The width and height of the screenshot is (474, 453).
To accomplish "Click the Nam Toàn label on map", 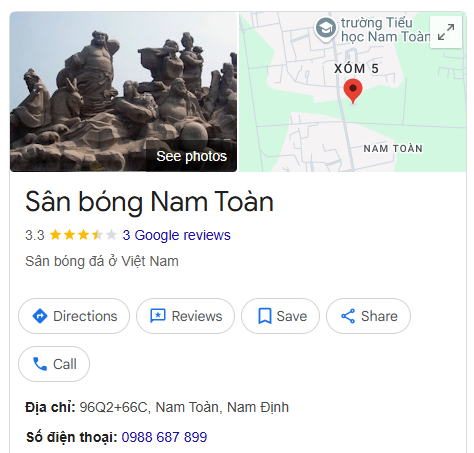I will tap(393, 149).
